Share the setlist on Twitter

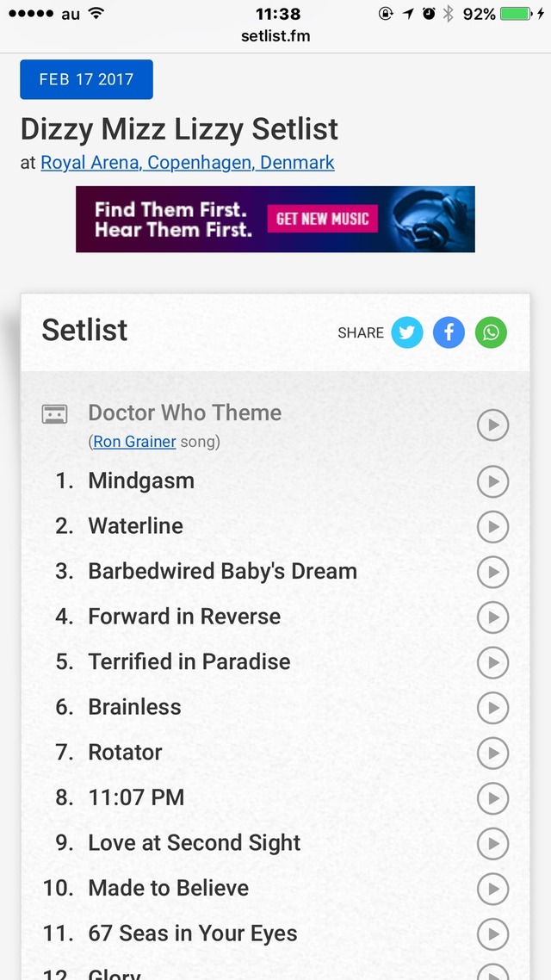[x=407, y=332]
